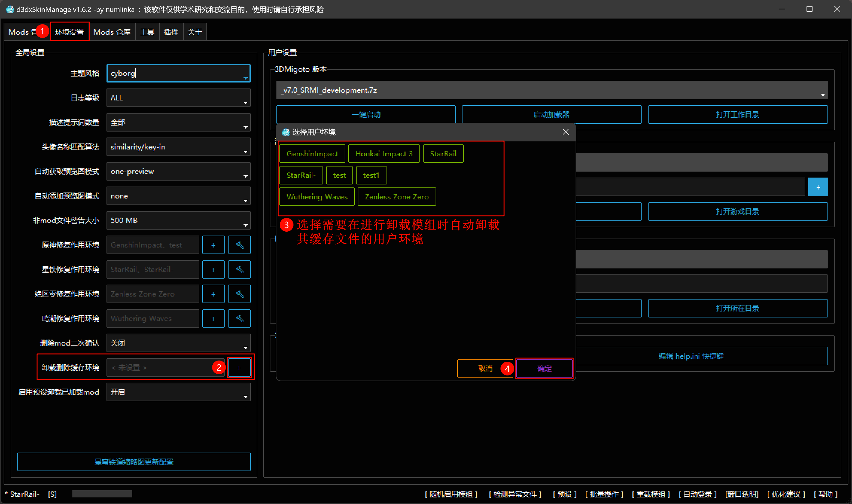Click the app icon in title bar
Image resolution: width=852 pixels, height=504 pixels.
point(10,9)
